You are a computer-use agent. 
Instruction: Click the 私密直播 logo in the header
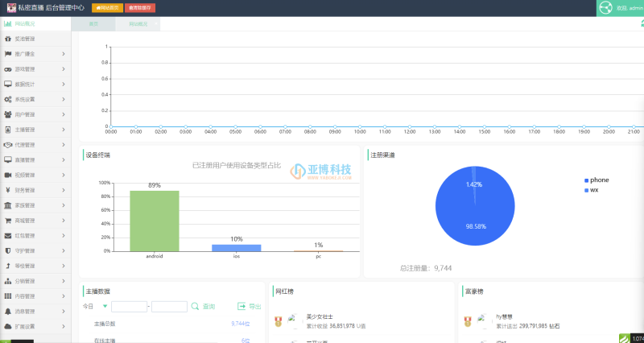(x=11, y=8)
